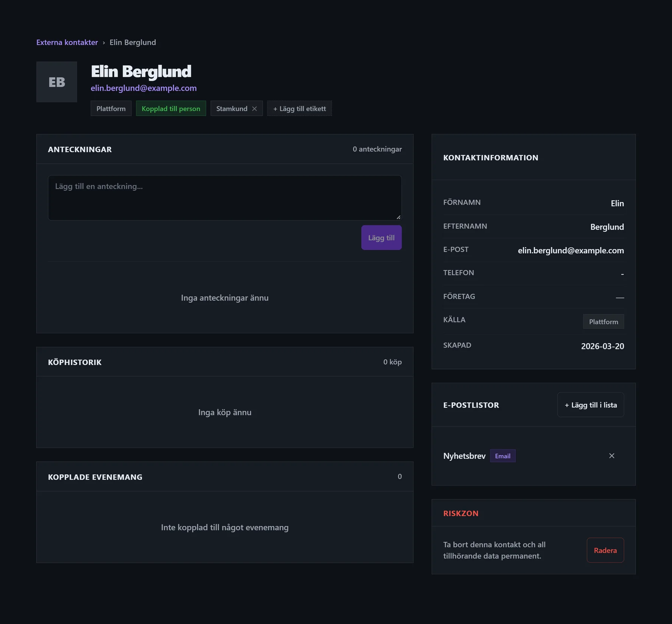
Task: Click the '0 köp' counter
Action: coord(392,362)
